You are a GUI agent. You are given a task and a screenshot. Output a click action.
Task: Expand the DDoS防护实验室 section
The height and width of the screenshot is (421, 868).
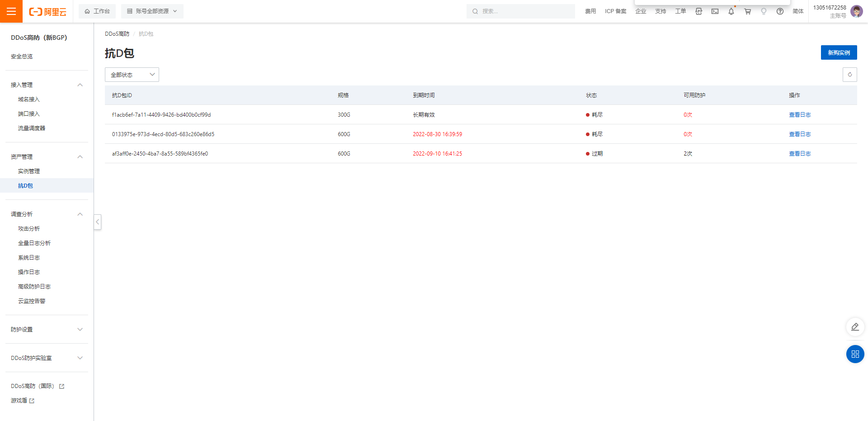pos(80,358)
